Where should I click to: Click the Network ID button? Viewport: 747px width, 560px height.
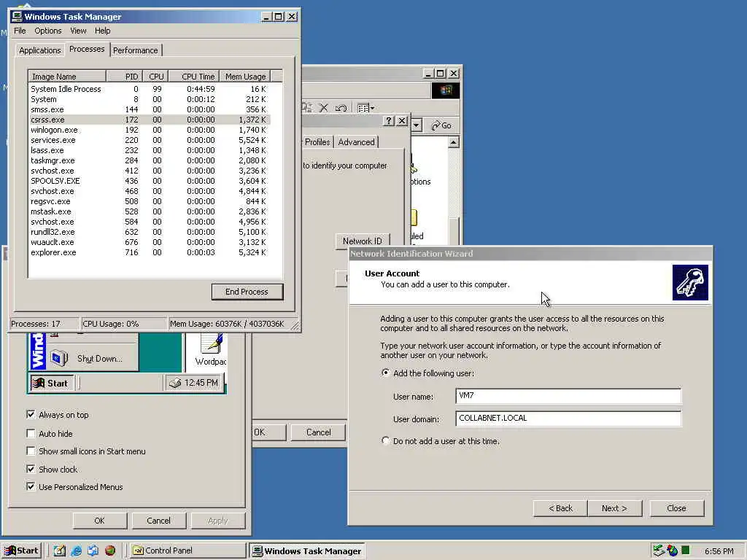pyautogui.click(x=363, y=241)
